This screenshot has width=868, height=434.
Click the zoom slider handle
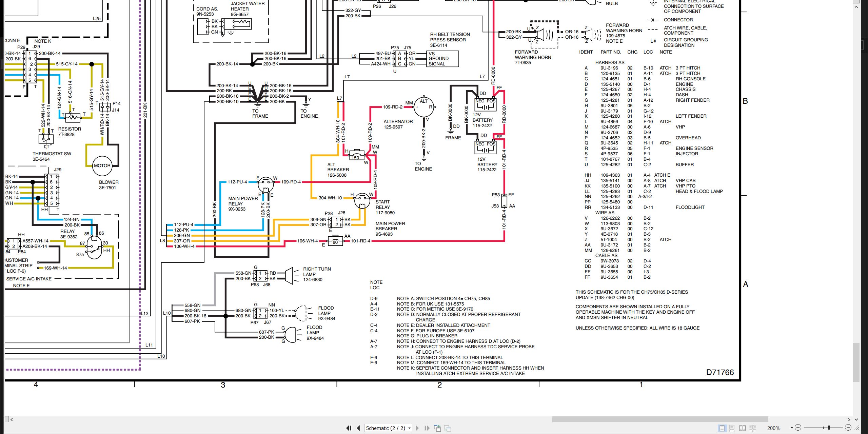coord(829,428)
